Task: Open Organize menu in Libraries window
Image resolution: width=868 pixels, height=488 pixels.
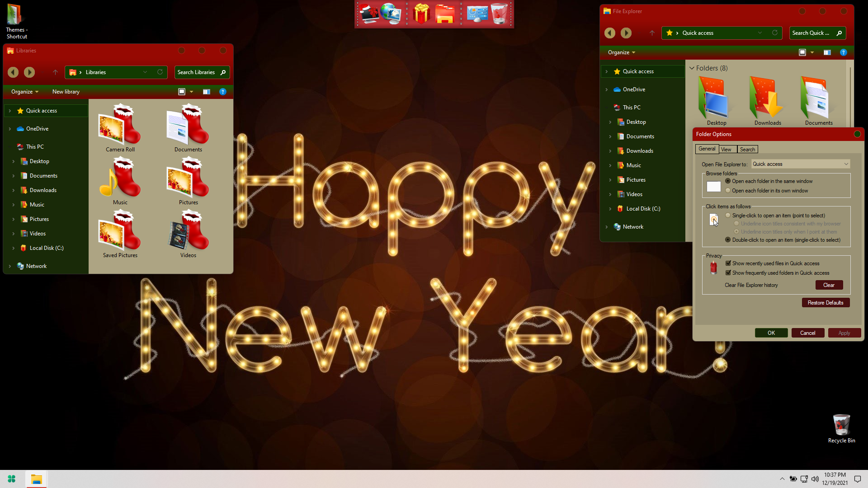Action: (x=24, y=92)
